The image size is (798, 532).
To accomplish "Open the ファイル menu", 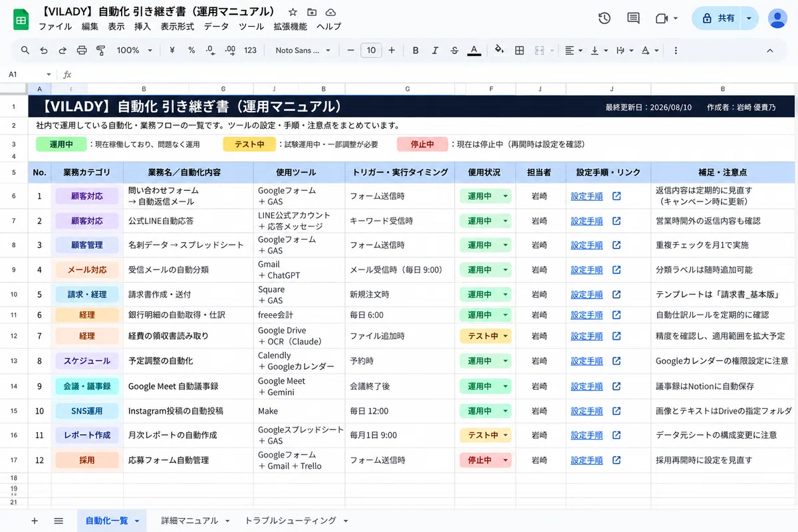I will (x=55, y=27).
